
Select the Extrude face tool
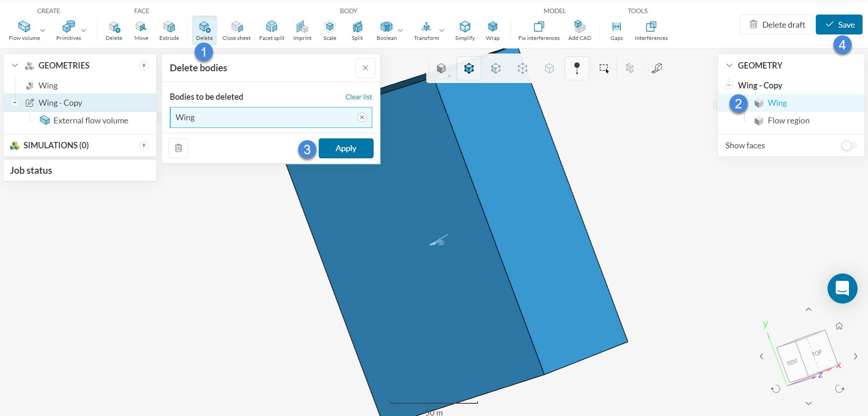[169, 30]
